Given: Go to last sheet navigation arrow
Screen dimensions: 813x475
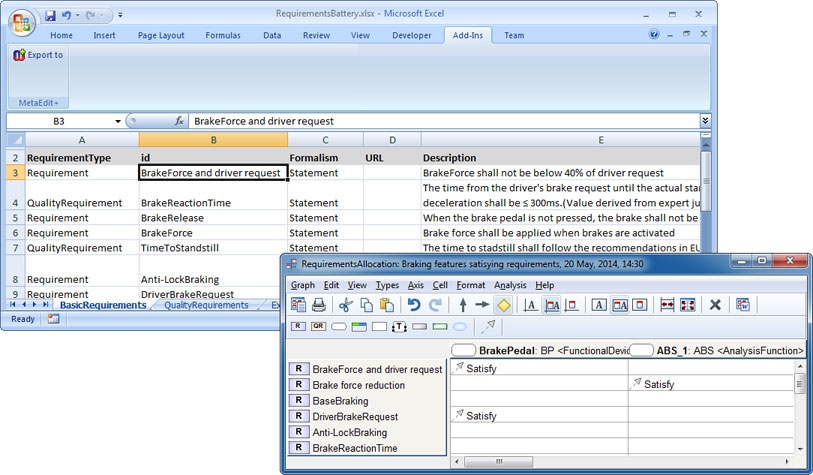Looking at the screenshot, I should coord(46,305).
